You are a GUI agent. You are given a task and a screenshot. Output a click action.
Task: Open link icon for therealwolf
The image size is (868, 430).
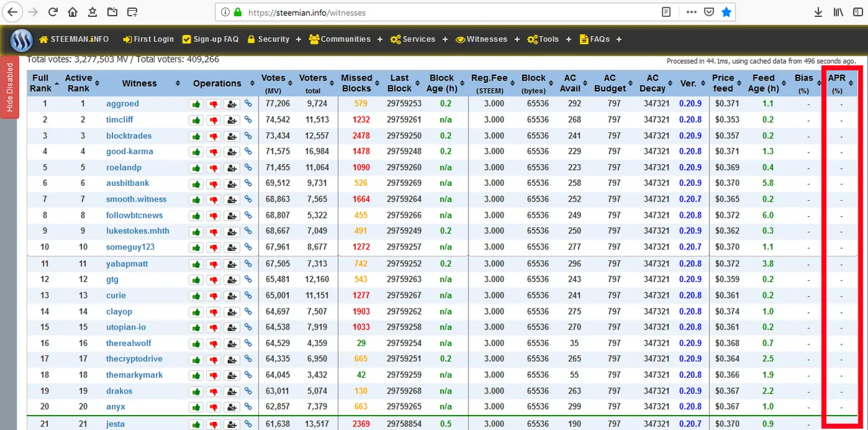click(248, 343)
